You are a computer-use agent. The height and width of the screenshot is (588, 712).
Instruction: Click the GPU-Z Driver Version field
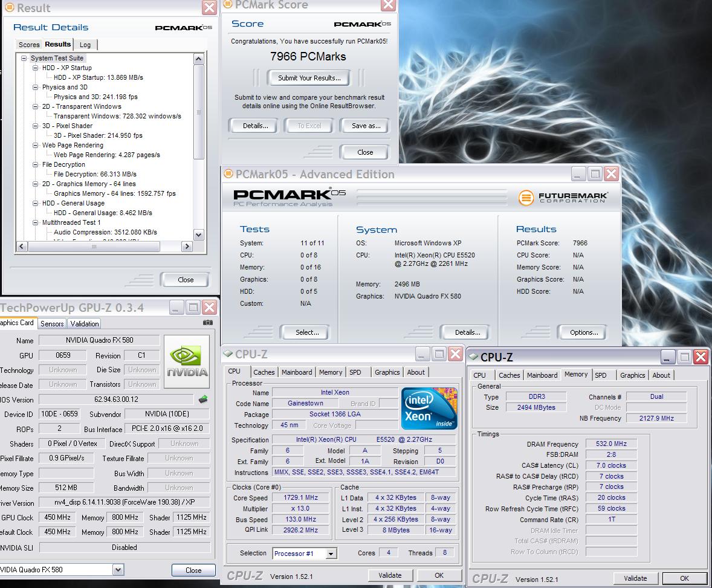[125, 503]
